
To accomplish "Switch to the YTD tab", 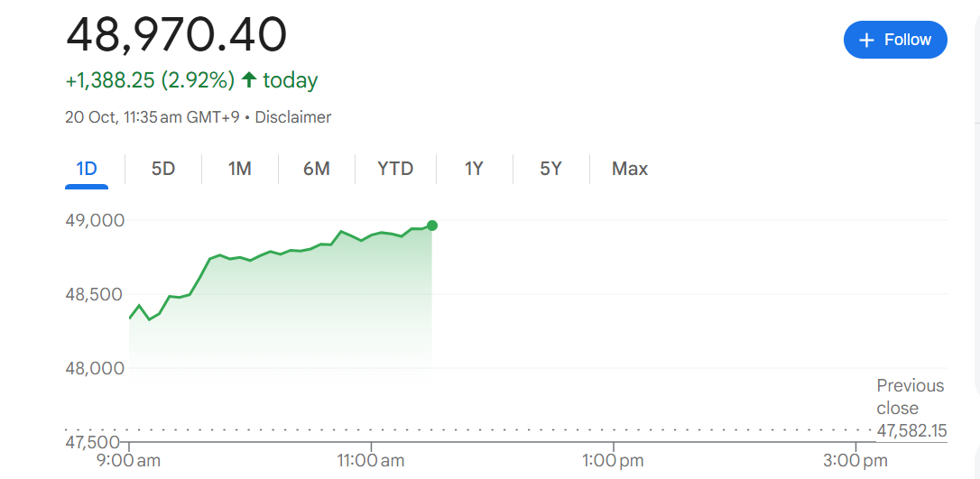I will click(395, 169).
